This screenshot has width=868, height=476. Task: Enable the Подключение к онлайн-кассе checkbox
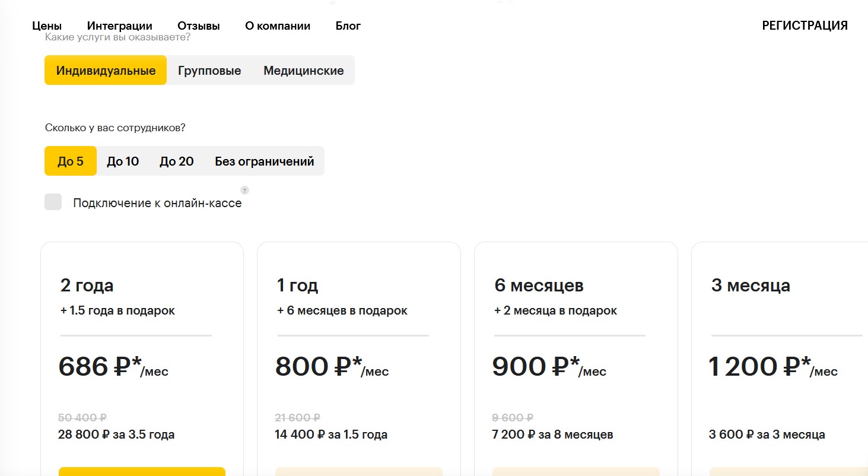pyautogui.click(x=53, y=202)
